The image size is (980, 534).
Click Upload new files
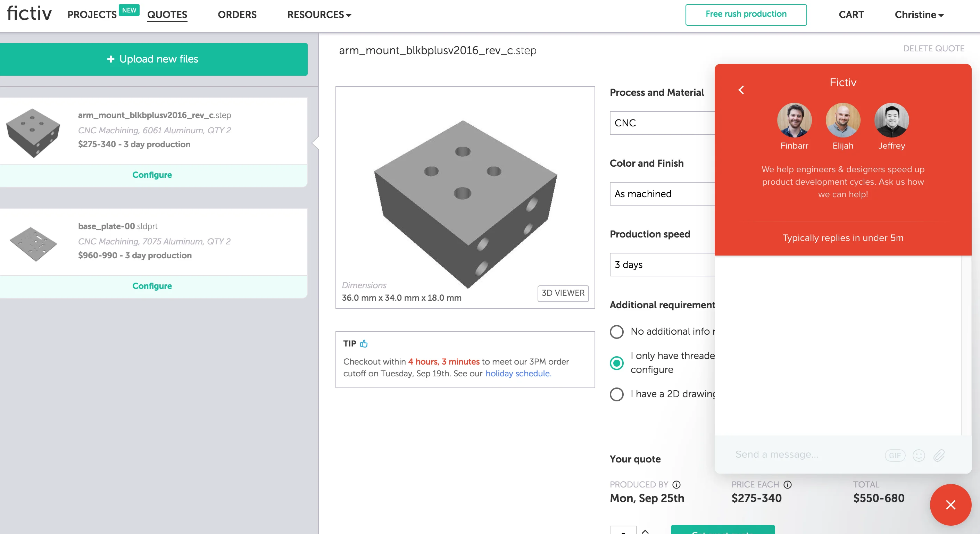pos(154,59)
